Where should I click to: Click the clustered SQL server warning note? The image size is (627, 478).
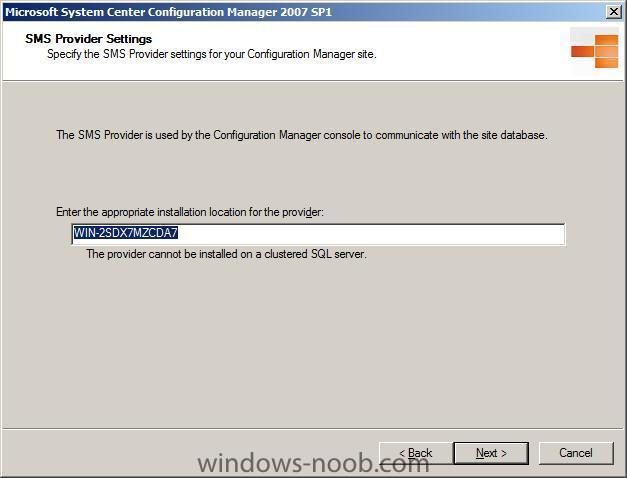[226, 254]
